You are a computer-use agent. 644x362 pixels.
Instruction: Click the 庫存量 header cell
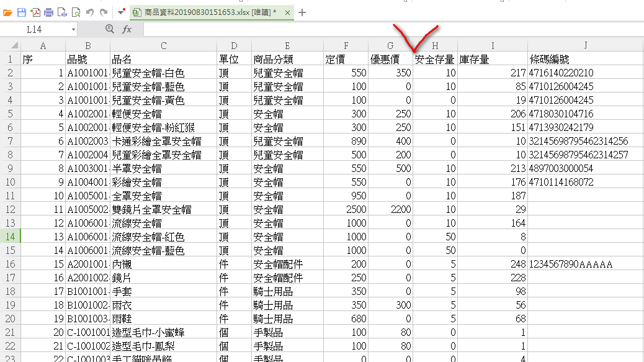pyautogui.click(x=493, y=59)
